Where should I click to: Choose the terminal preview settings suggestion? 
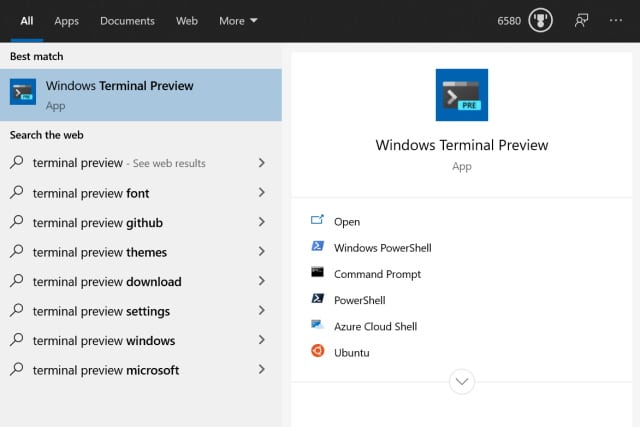[101, 311]
